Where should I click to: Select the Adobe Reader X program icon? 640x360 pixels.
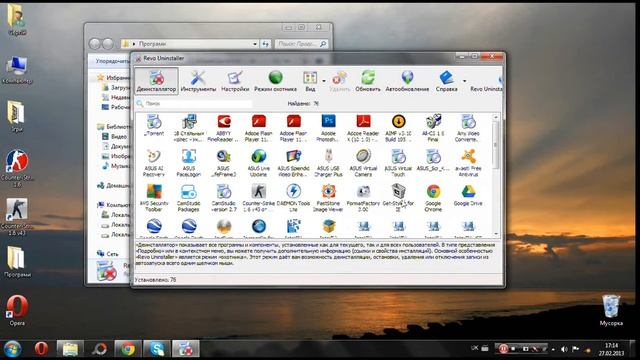pyautogui.click(x=363, y=122)
